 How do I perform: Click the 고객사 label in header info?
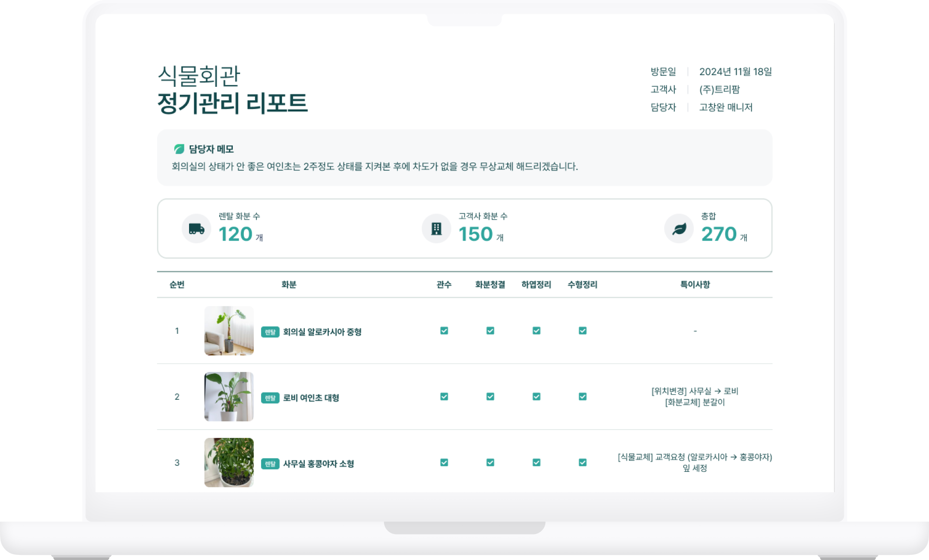click(663, 89)
